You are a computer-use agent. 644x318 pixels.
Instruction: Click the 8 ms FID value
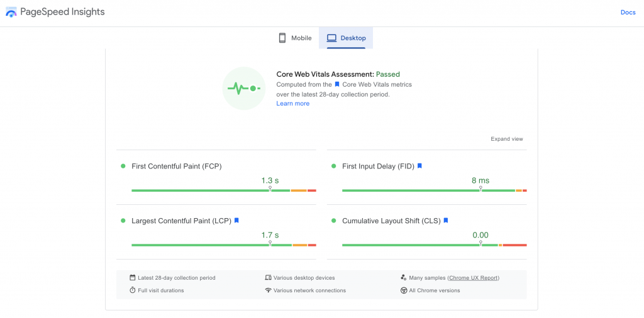click(x=480, y=180)
